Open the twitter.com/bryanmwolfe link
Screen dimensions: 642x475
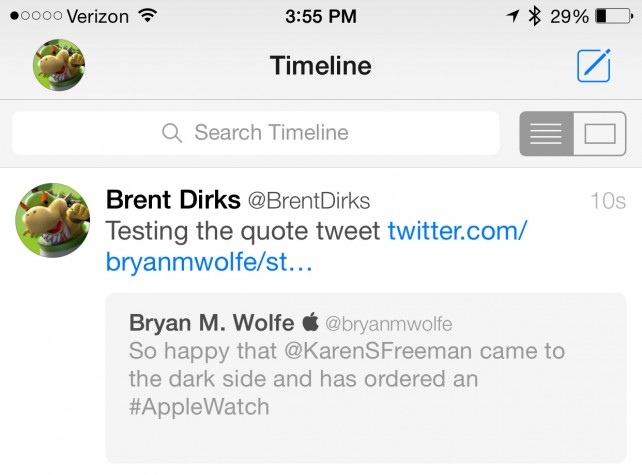(x=316, y=246)
